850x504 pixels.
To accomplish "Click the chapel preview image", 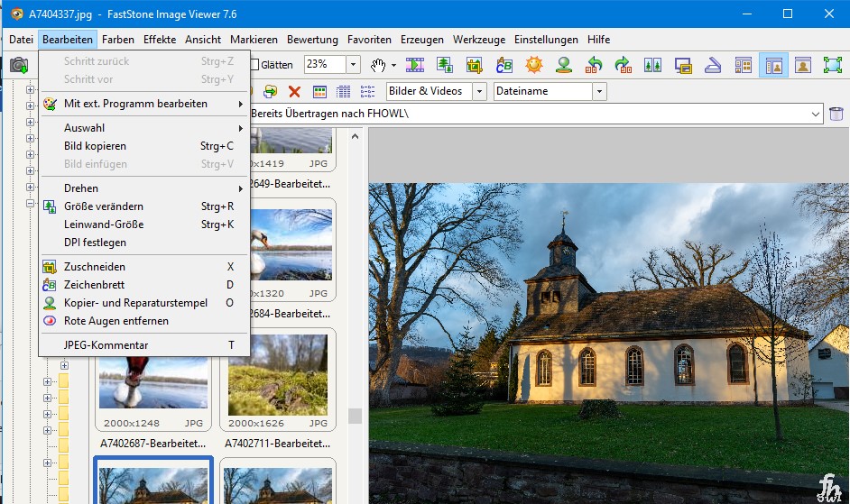I will 609,343.
